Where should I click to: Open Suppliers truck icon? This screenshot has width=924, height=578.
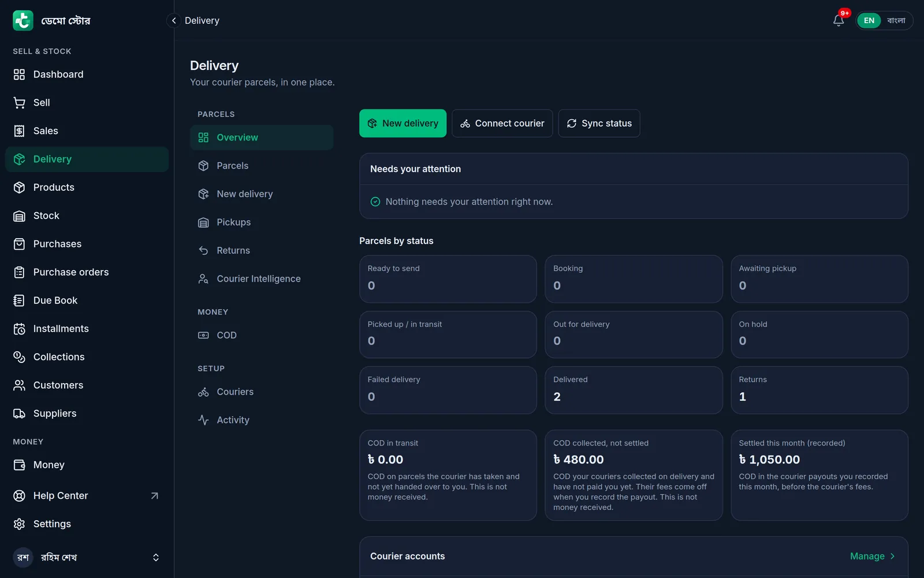(19, 413)
